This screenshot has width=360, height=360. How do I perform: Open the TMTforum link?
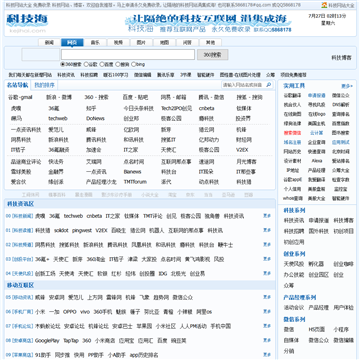pyautogui.click(x=135, y=182)
